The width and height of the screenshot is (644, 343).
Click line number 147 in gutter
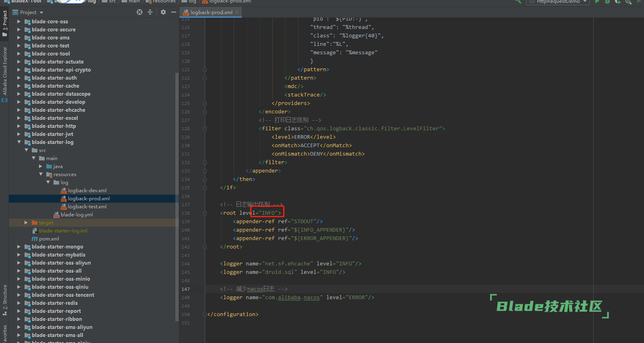point(185,289)
